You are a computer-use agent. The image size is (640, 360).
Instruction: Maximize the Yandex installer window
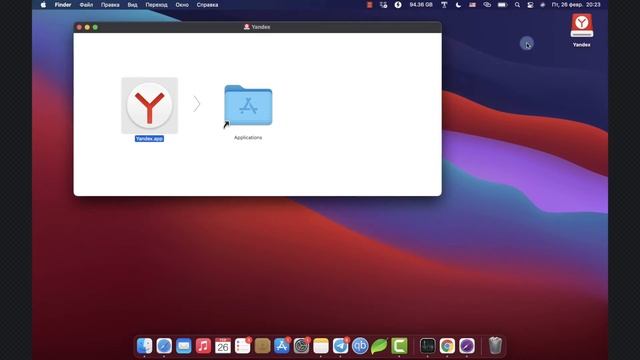pos(95,27)
